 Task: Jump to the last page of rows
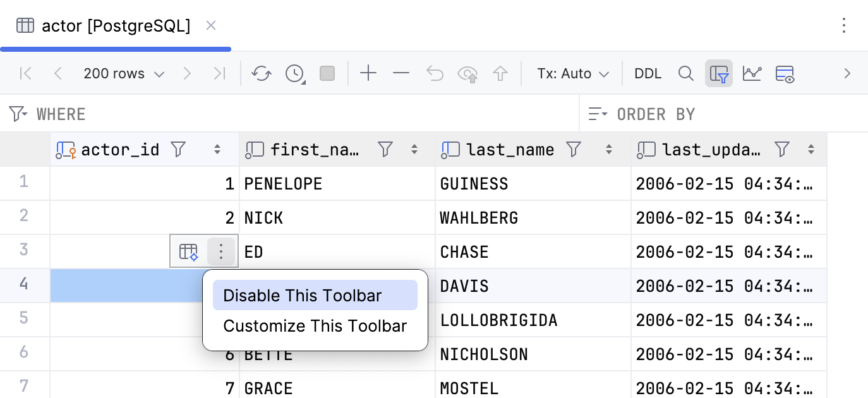[219, 73]
